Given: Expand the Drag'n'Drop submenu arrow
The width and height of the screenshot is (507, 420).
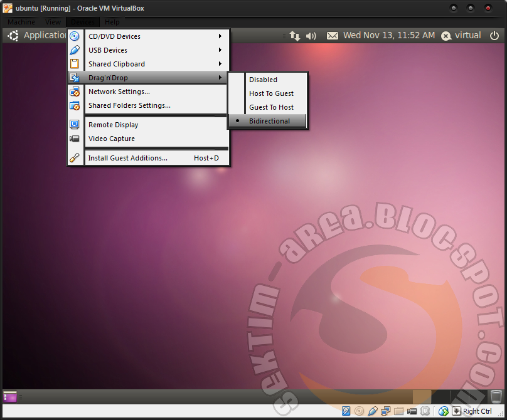Looking at the screenshot, I should pos(220,78).
